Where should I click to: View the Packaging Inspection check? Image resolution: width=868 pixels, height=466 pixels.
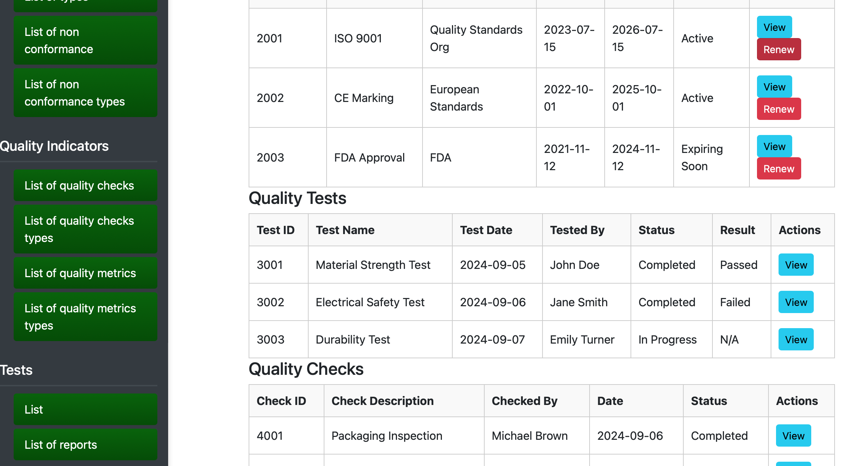click(793, 435)
